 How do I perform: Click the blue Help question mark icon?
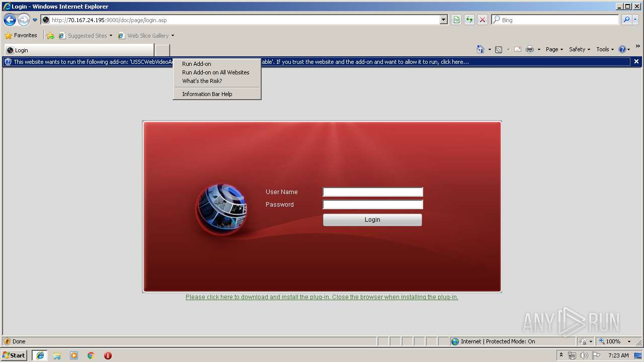[622, 49]
